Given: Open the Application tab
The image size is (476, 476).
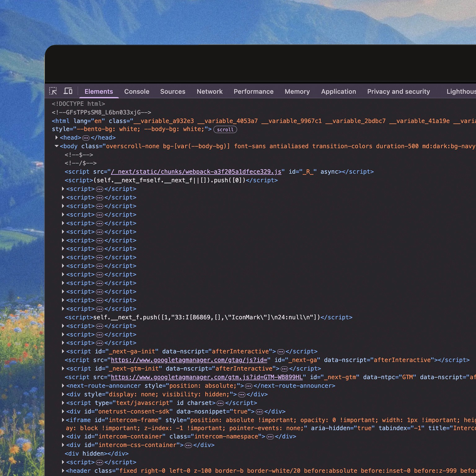Looking at the screenshot, I should (x=338, y=91).
